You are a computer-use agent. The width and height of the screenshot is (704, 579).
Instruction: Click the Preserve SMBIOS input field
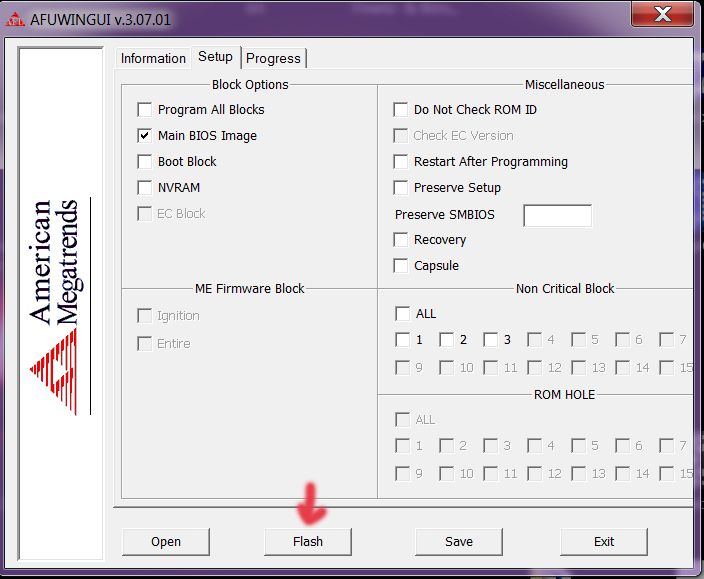tap(558, 215)
